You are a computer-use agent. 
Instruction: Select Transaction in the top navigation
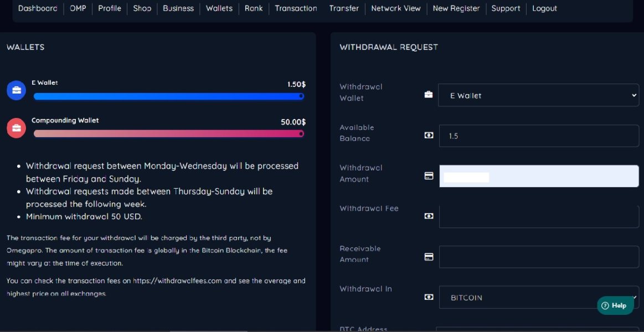click(296, 8)
